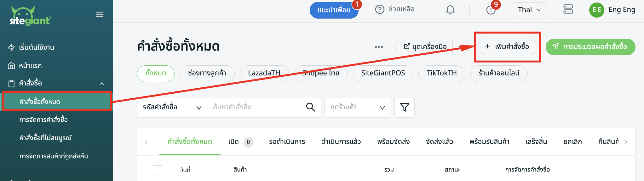Click the เพิ่มคำสั่งซื้อ button
644x181 pixels.
507,47
